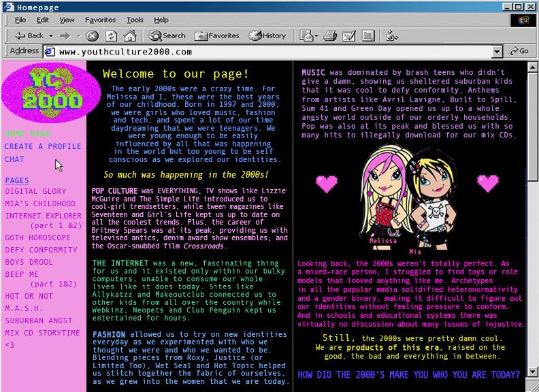Click the Stop loading icon
Image resolution: width=539 pixels, height=392 pixels.
pyautogui.click(x=92, y=36)
